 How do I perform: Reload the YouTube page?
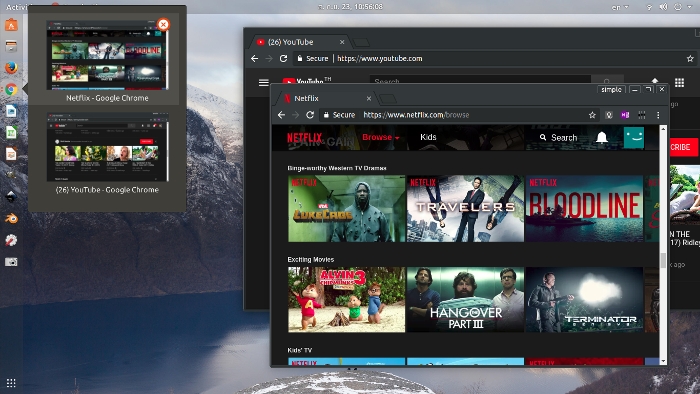pyautogui.click(x=283, y=58)
